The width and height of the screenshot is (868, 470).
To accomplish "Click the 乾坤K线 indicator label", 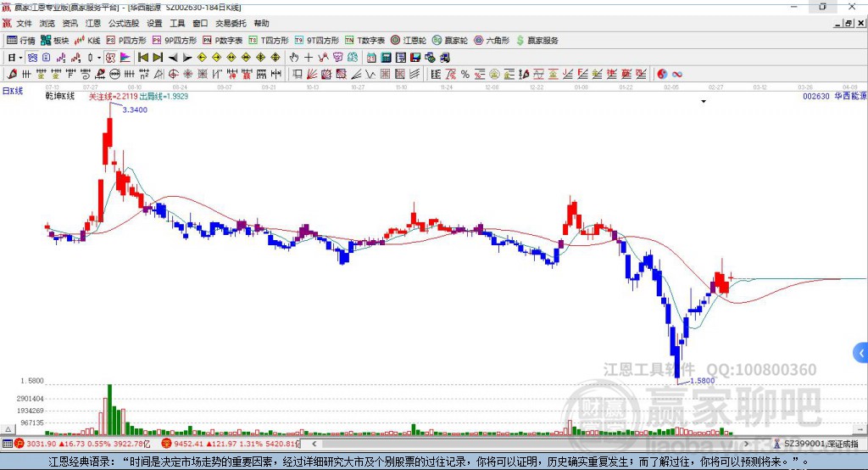I will tap(60, 97).
